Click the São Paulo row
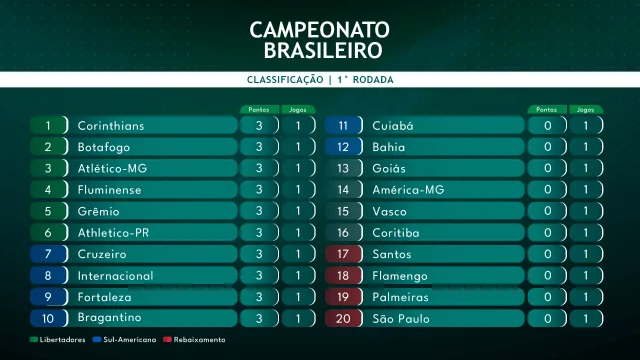The height and width of the screenshot is (360, 640). (464, 318)
